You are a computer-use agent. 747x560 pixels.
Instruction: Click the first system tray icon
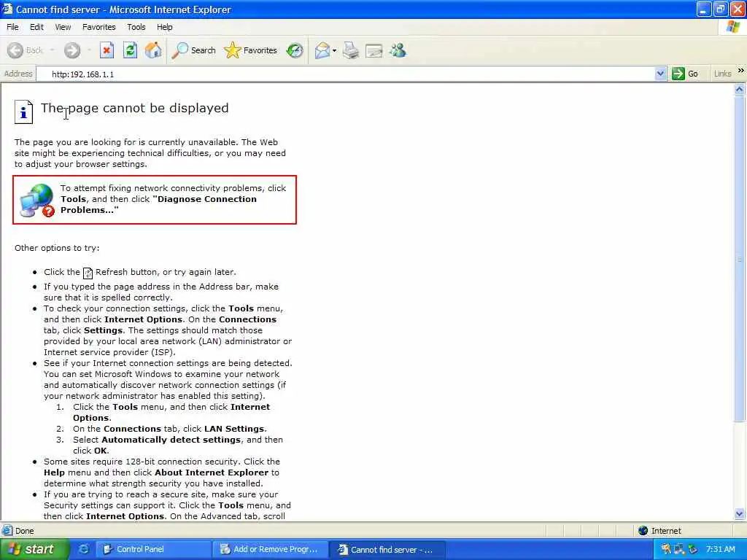(x=666, y=549)
